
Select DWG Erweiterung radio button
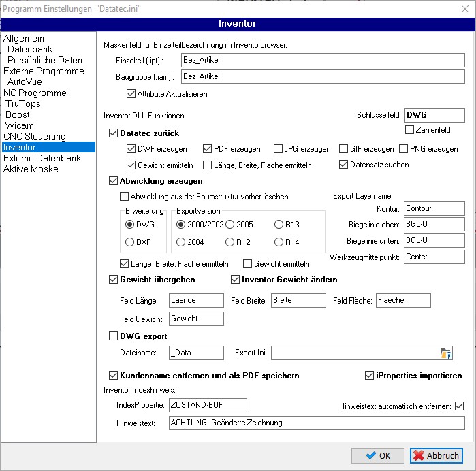click(x=129, y=225)
